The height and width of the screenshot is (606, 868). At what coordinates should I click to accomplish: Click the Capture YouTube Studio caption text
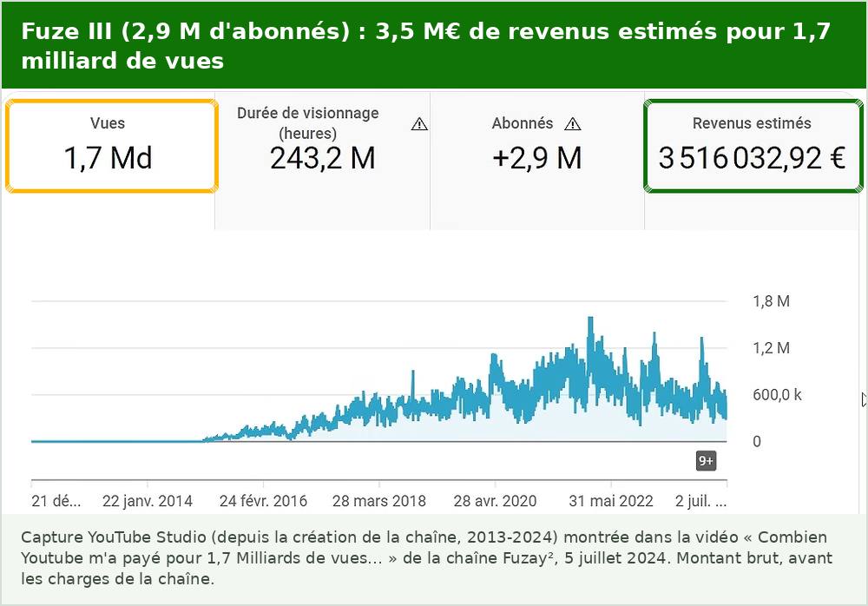[427, 557]
